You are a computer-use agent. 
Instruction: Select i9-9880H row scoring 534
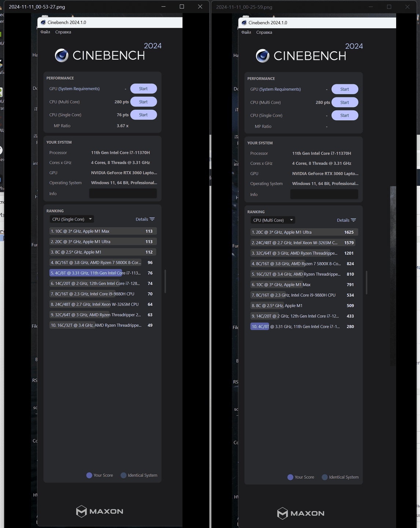pos(304,295)
